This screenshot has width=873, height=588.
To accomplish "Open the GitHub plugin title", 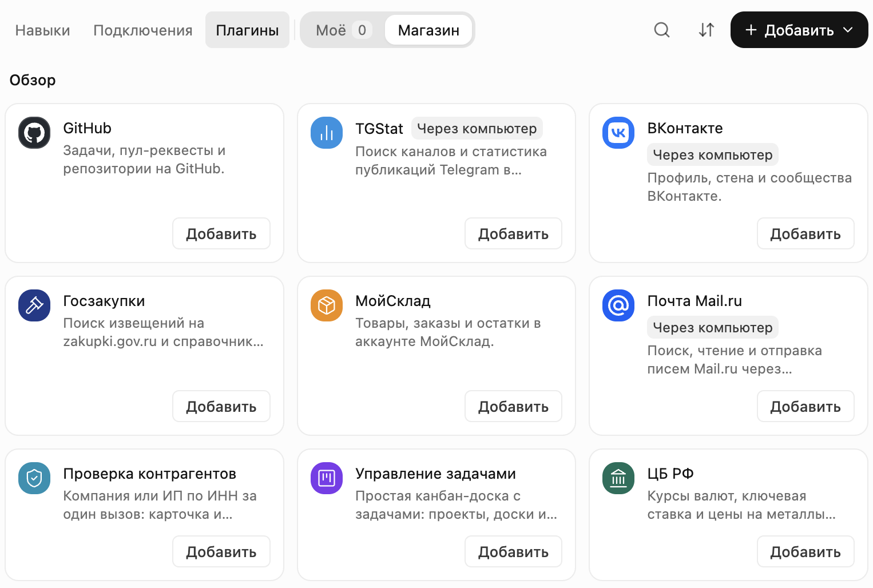I will (x=87, y=128).
